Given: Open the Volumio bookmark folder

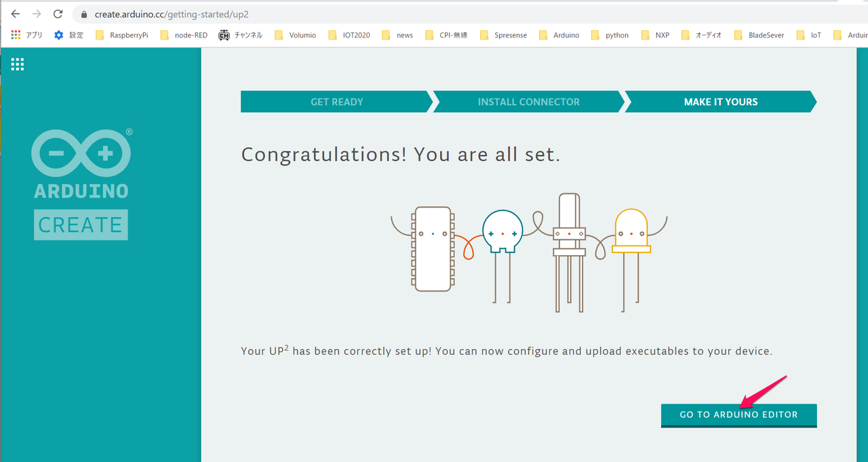Looking at the screenshot, I should pos(295,35).
